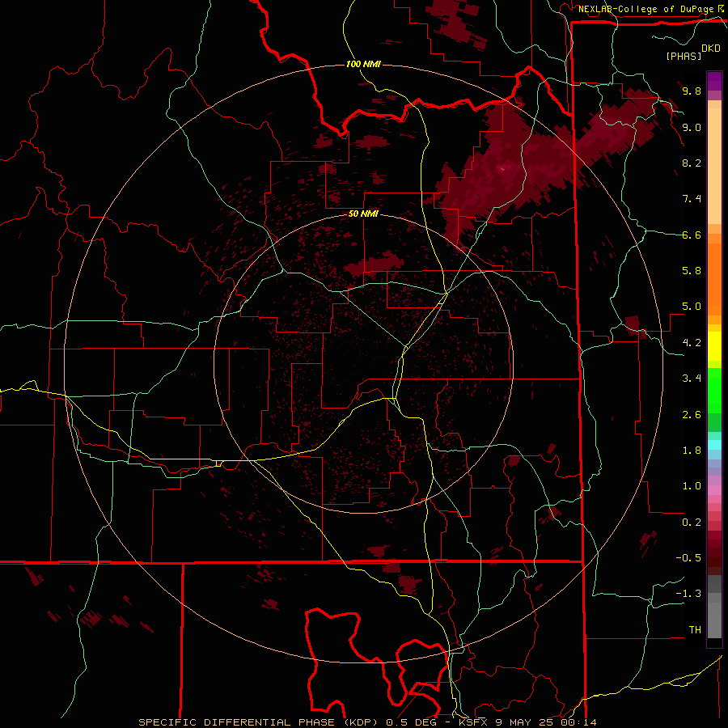Click the bright pink core pixel in the northeast echo
Screen dimensions: 728x728
coord(503,168)
